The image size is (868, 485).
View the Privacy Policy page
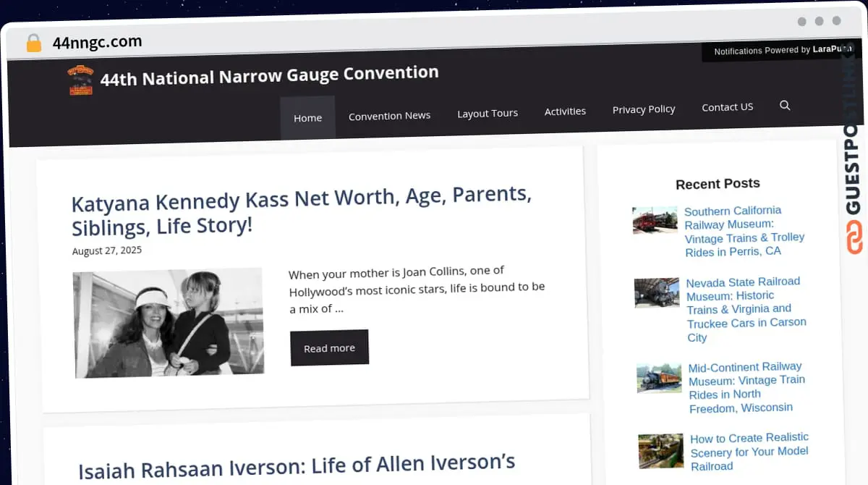tap(643, 109)
